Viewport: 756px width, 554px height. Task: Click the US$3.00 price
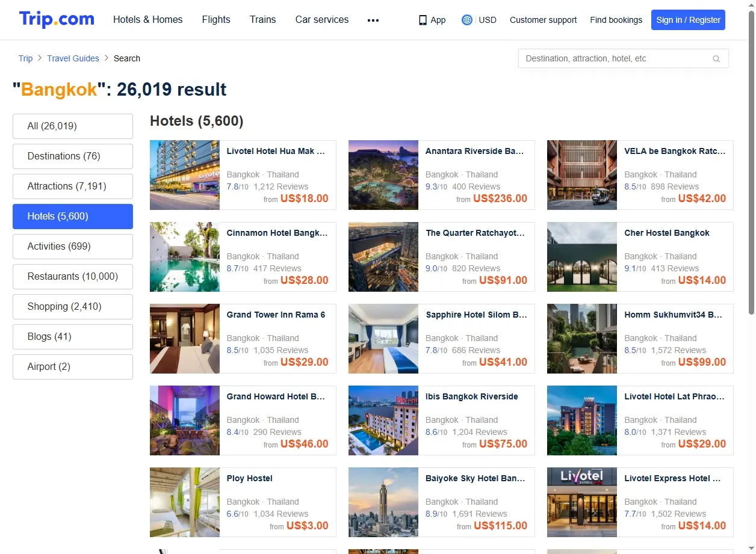(308, 526)
